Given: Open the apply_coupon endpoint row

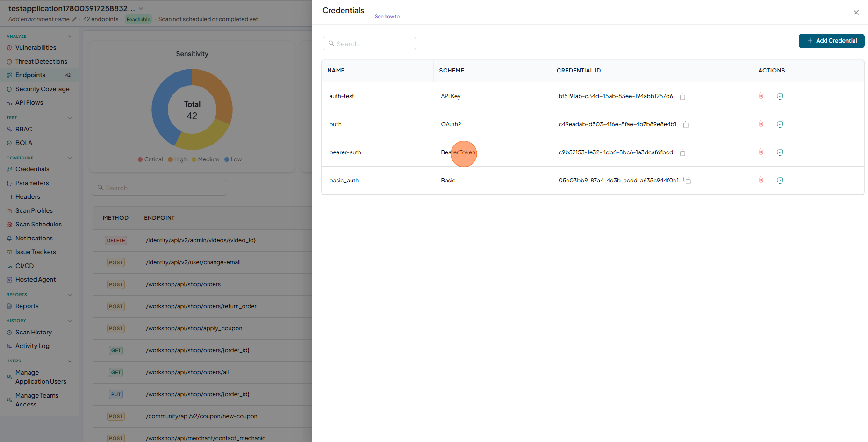Looking at the screenshot, I should coord(202,328).
